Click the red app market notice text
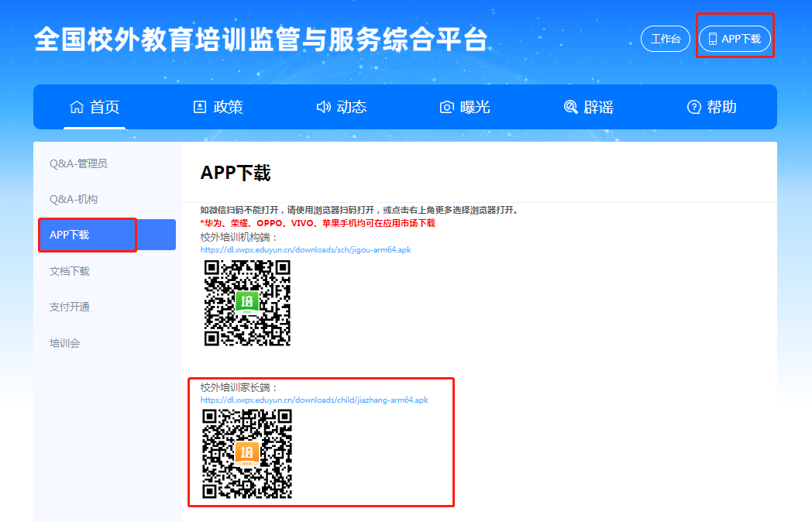812x522 pixels. click(x=318, y=223)
